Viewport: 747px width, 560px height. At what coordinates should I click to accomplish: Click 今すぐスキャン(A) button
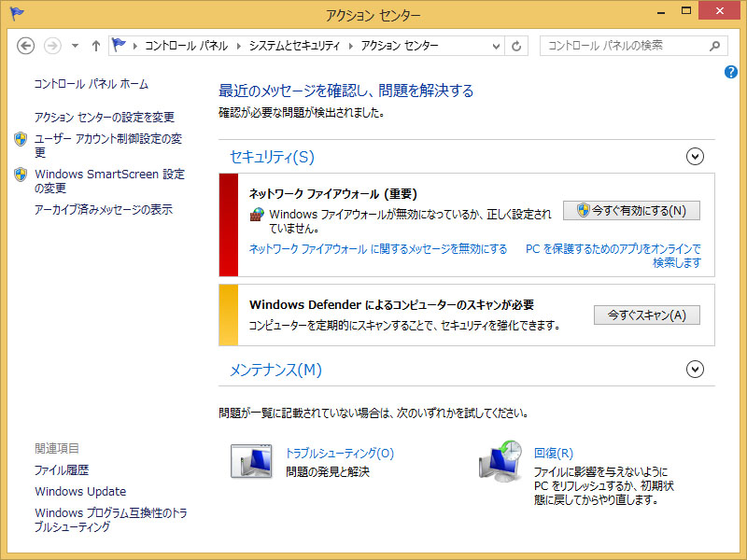tap(647, 315)
